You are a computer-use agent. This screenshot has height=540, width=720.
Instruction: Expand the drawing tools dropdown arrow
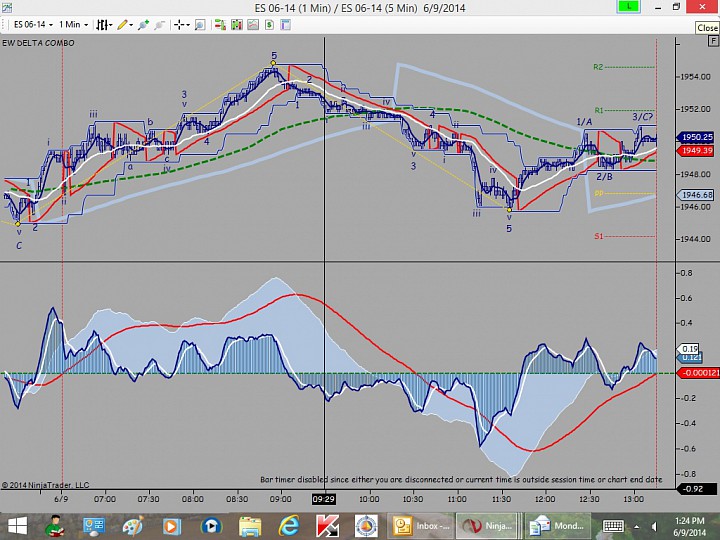click(x=131, y=25)
